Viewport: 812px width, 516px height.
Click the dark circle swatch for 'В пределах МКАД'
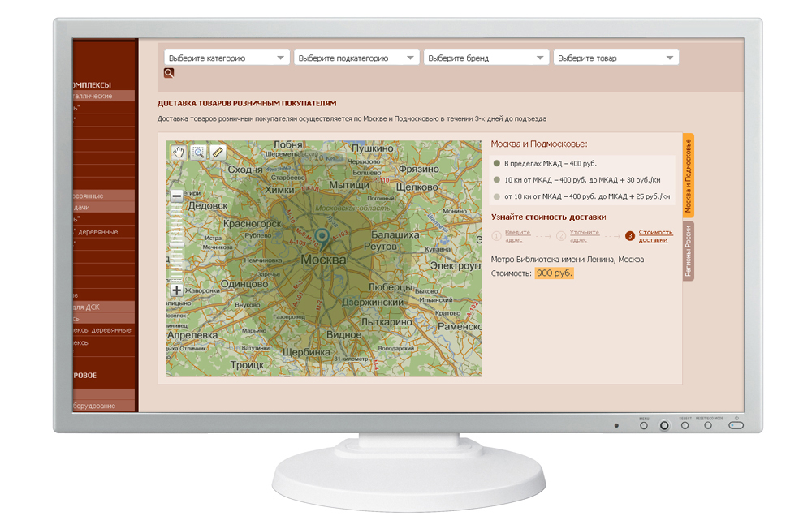tap(497, 164)
